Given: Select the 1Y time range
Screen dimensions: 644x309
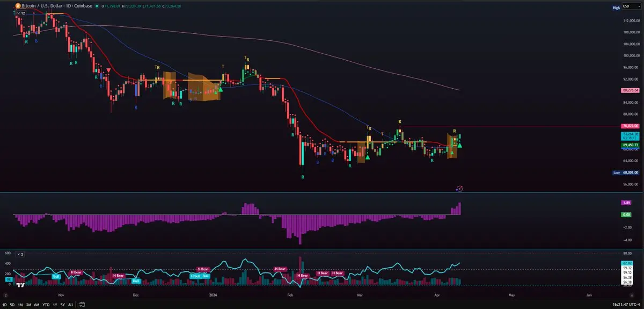Looking at the screenshot, I should [55, 305].
